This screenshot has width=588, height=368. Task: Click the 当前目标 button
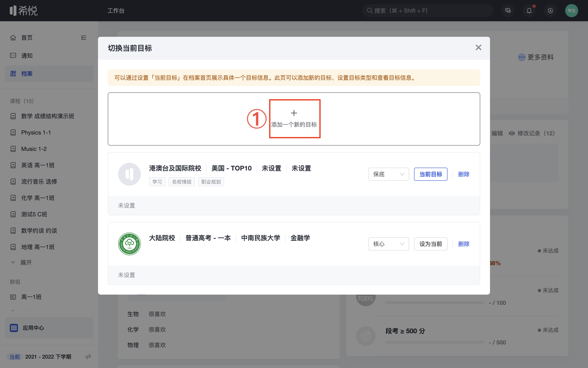tap(431, 174)
